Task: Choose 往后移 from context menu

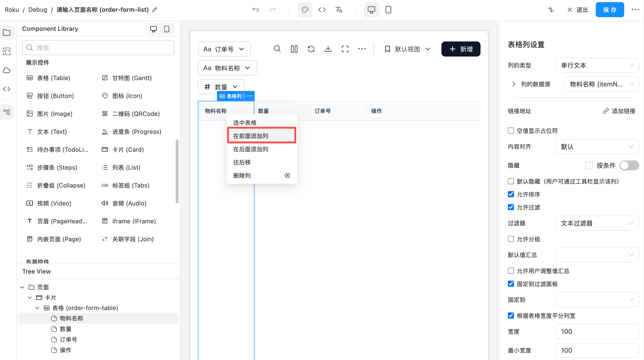Action: (262, 162)
